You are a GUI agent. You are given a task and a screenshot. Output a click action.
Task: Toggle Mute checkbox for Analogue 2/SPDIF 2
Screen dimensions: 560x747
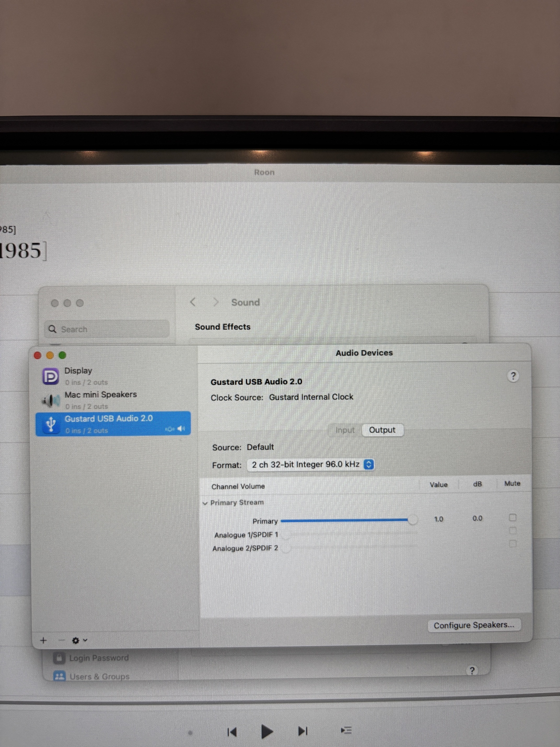pos(512,543)
